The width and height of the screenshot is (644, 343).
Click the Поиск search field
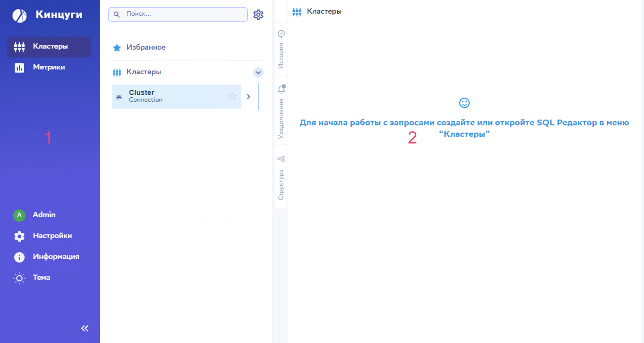point(183,14)
